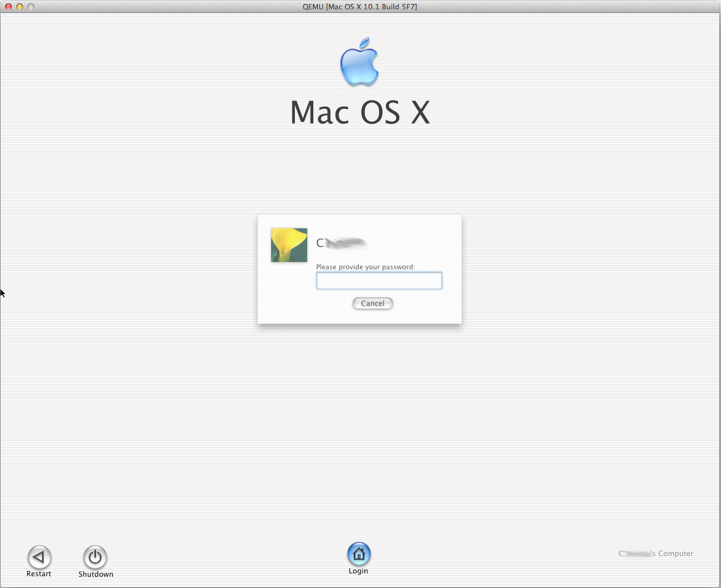
Task: Click the Login house icon
Action: 359,554
